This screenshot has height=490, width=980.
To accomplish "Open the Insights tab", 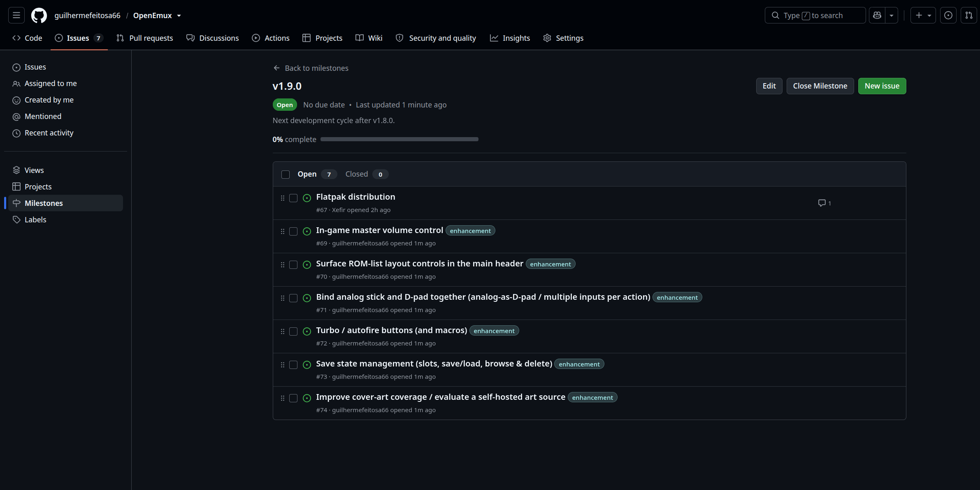I will [510, 38].
